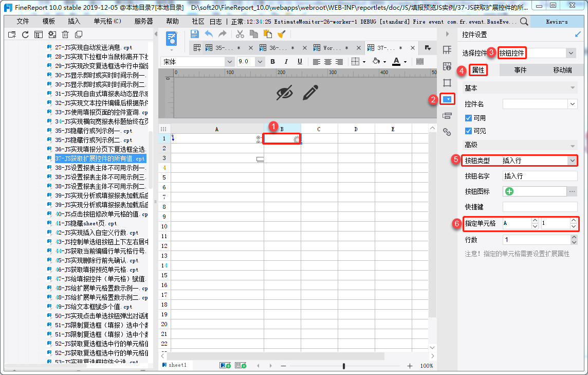Switch to the 事件 tab
The width and height of the screenshot is (588, 375).
(x=520, y=70)
